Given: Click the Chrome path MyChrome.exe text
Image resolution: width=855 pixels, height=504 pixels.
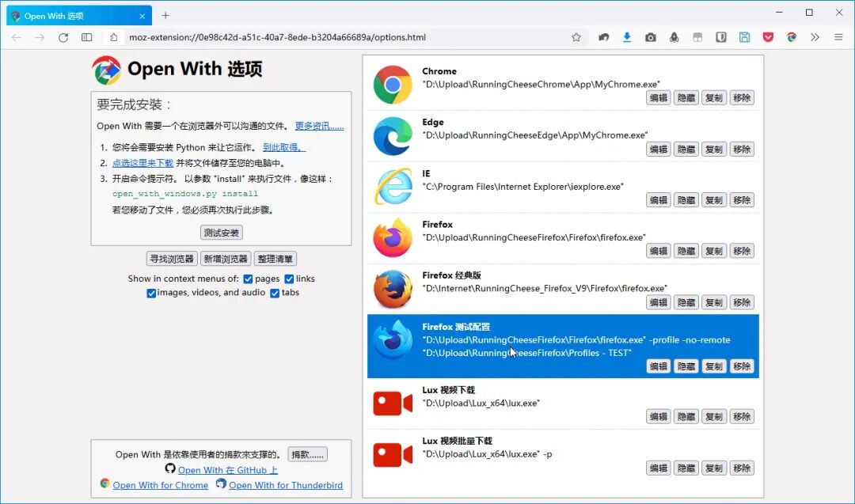Looking at the screenshot, I should coord(541,85).
